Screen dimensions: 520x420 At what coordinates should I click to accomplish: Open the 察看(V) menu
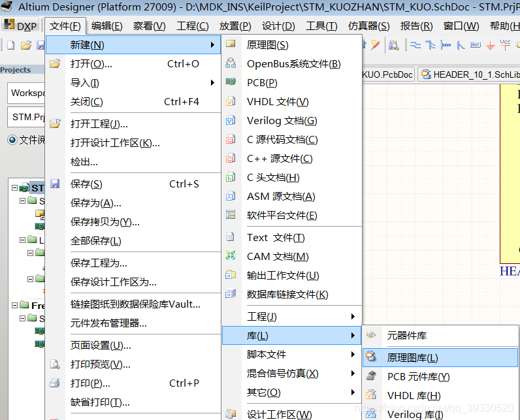click(x=149, y=26)
